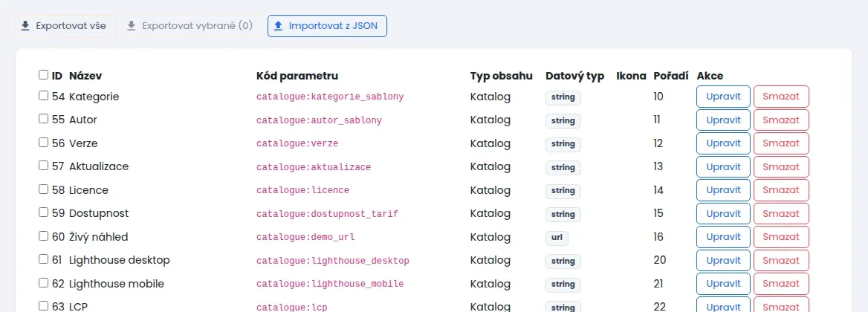Click code catalogue:dostupnost_tarif
The image size is (868, 312).
(x=327, y=213)
